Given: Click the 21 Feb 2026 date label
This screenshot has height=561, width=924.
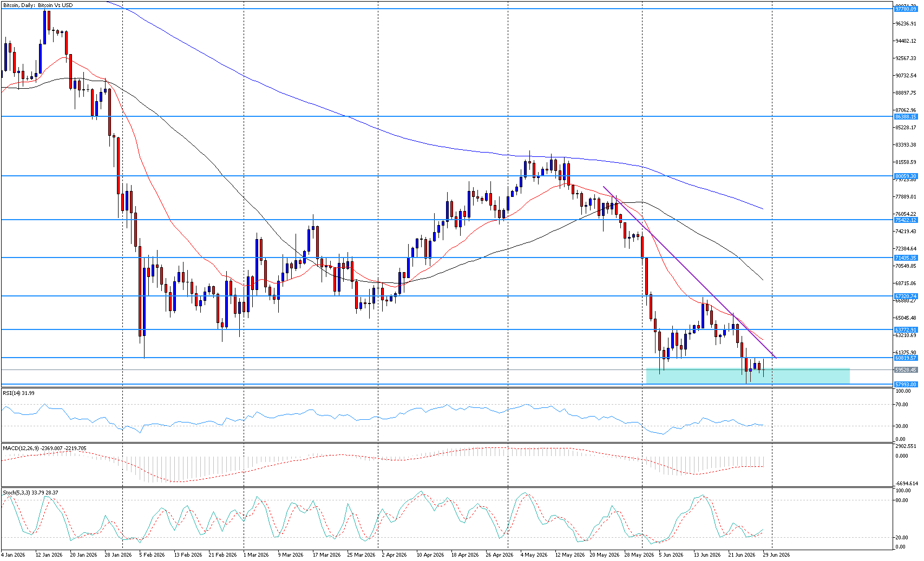Looking at the screenshot, I should click(222, 555).
